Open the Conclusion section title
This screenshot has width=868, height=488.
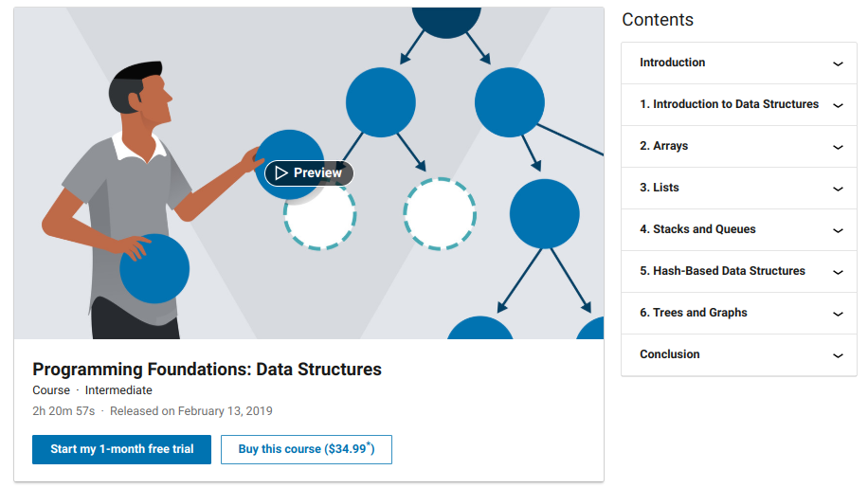point(670,354)
